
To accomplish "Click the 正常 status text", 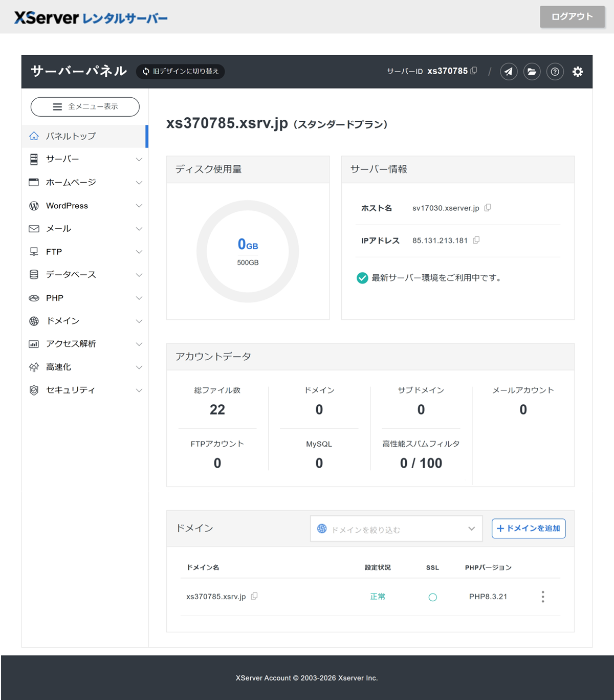I will [378, 597].
